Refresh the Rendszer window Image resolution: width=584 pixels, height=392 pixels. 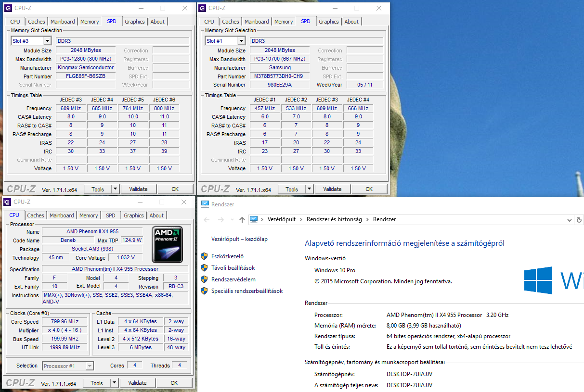coord(579,220)
